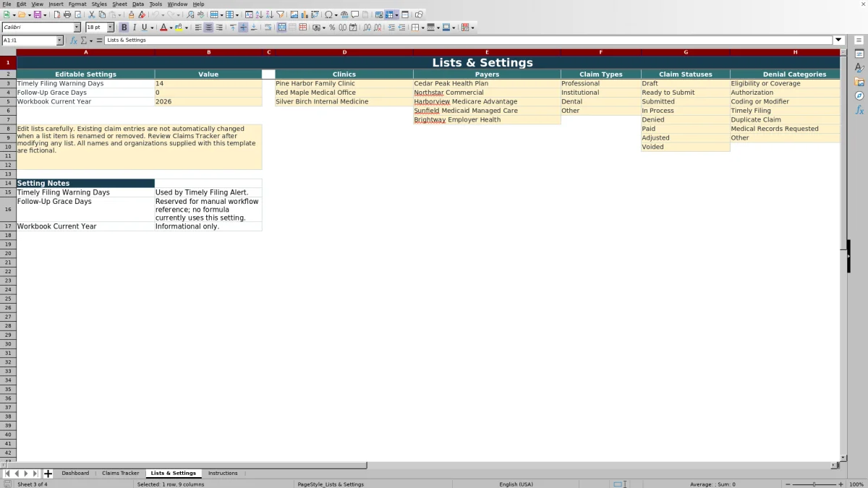Click the Insert Chart icon
The width and height of the screenshot is (868, 488).
[x=304, y=14]
